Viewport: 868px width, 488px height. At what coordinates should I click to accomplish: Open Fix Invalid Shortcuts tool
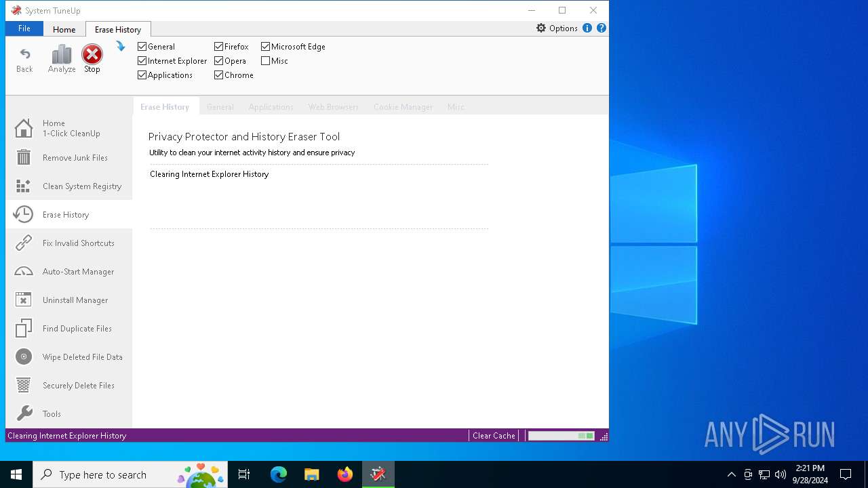click(x=68, y=243)
